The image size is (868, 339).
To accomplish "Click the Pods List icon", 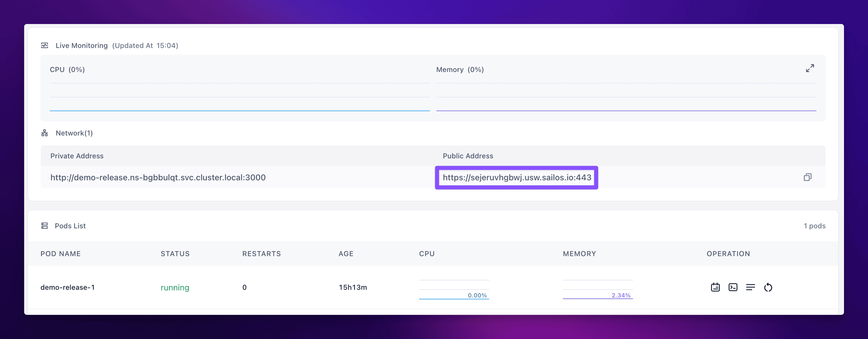I will tap(45, 226).
